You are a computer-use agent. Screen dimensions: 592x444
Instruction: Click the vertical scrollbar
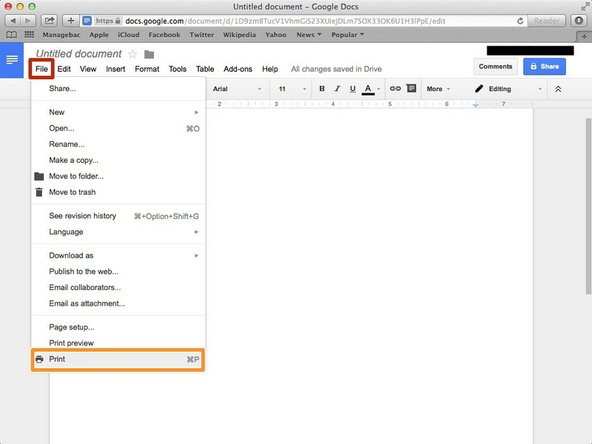coord(588,206)
